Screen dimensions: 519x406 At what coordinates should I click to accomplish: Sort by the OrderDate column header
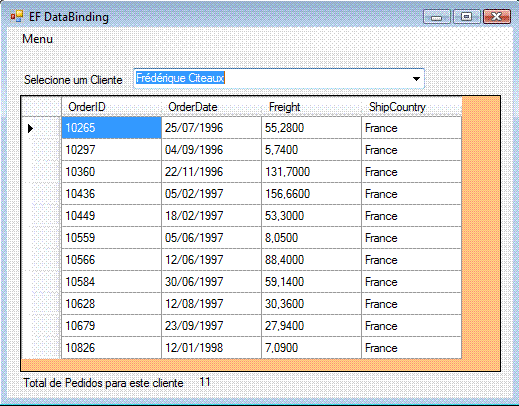[x=211, y=107]
